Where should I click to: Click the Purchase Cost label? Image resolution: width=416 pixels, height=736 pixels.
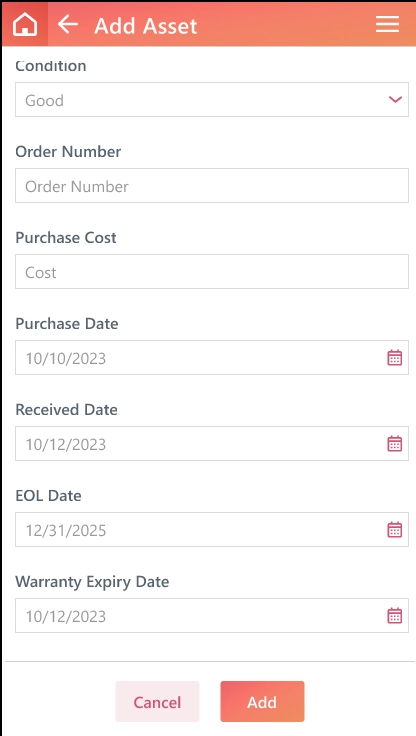[x=66, y=238]
